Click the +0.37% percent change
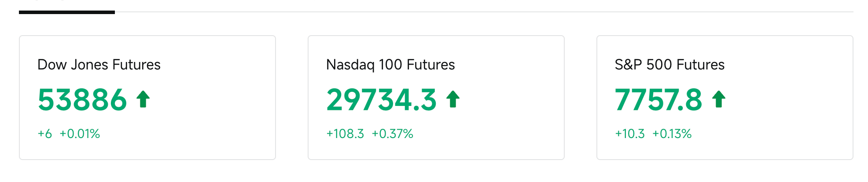This screenshot has width=868, height=182. pos(393,134)
